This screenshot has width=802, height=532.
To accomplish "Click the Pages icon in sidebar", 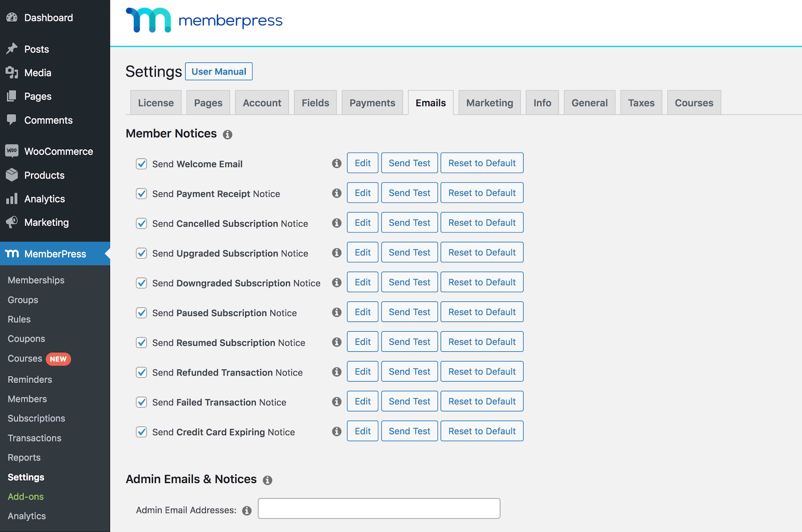I will click(12, 96).
